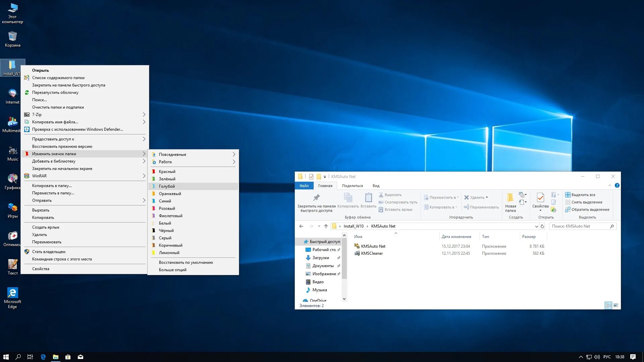Expand Работа folder icon category
The width and height of the screenshot is (644, 362).
click(194, 162)
